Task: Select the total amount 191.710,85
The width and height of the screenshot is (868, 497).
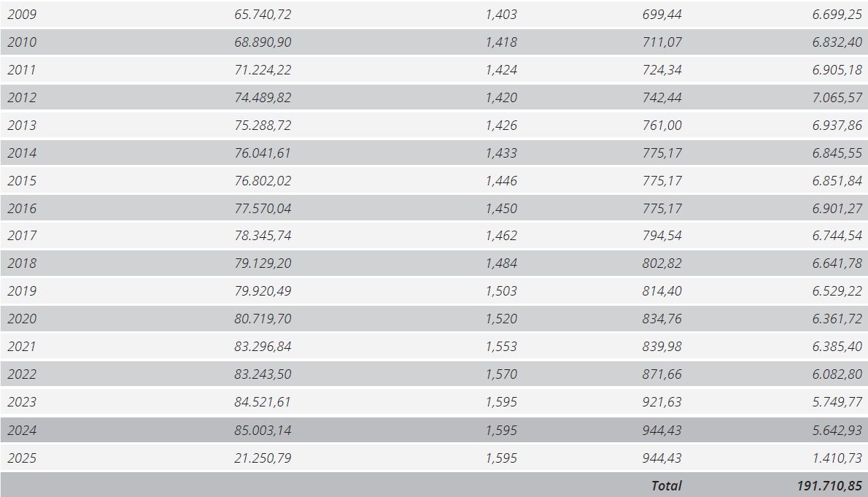Action: (x=829, y=486)
